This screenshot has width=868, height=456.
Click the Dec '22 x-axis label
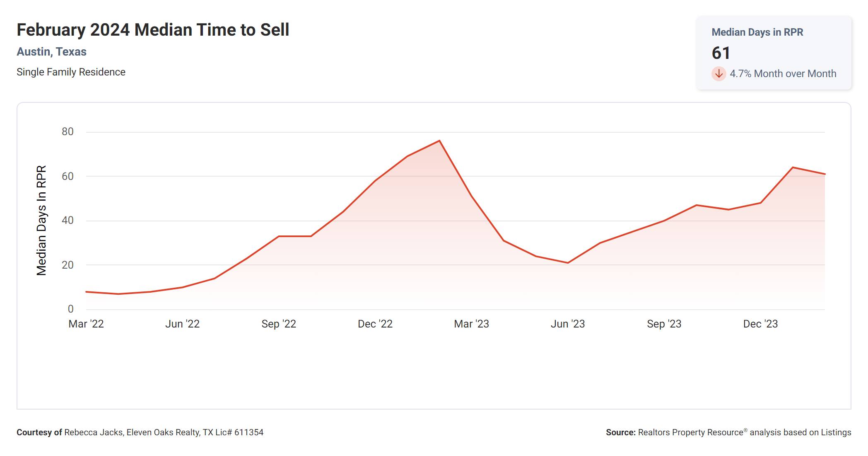tap(375, 324)
